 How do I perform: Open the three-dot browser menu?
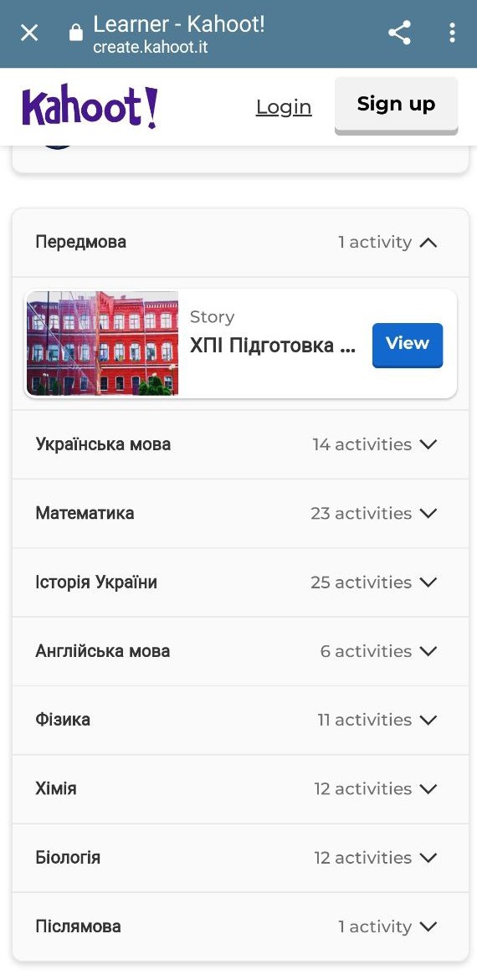coord(452,33)
